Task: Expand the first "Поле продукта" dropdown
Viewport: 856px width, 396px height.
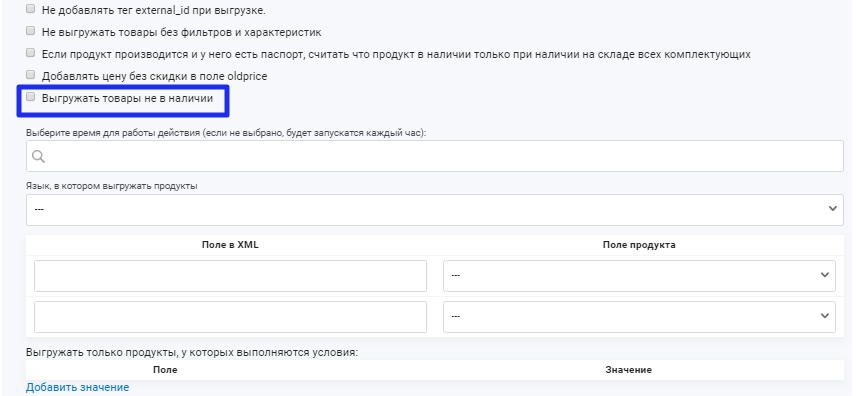Action: [639, 276]
